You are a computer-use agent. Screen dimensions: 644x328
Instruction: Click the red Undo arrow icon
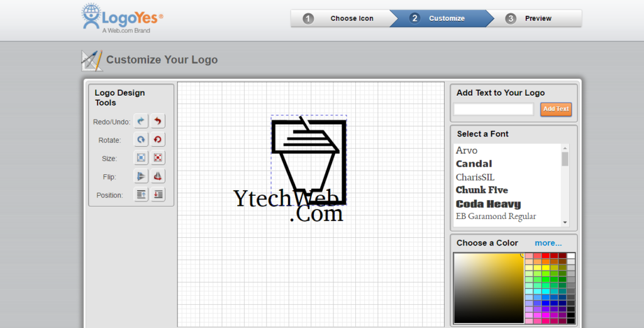(158, 121)
